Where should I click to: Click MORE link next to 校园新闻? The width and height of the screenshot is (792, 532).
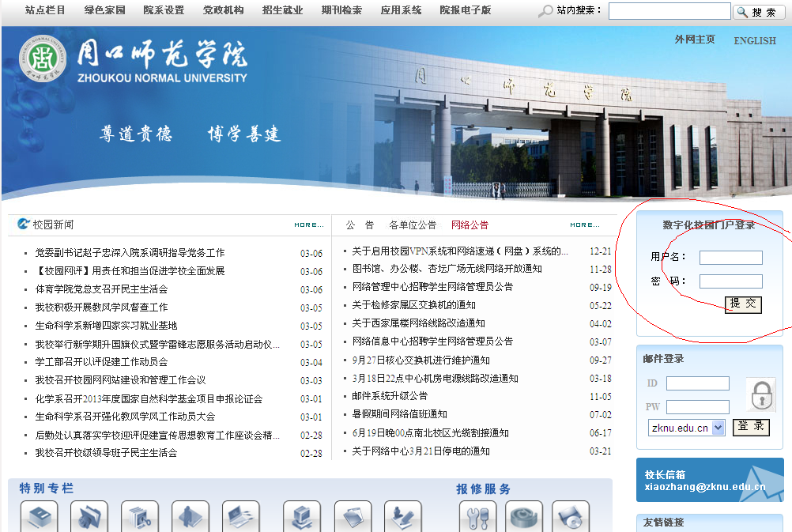click(x=308, y=225)
